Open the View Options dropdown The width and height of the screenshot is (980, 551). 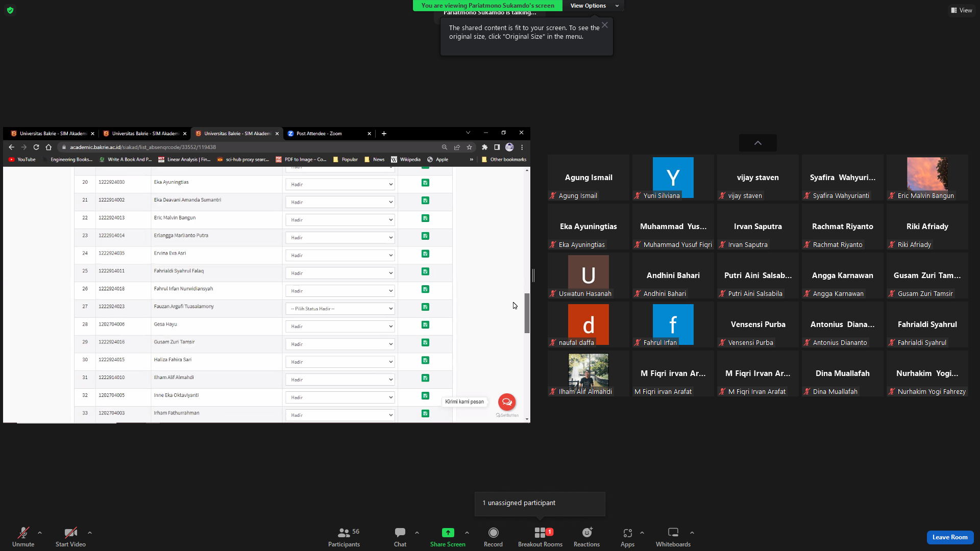(x=594, y=6)
